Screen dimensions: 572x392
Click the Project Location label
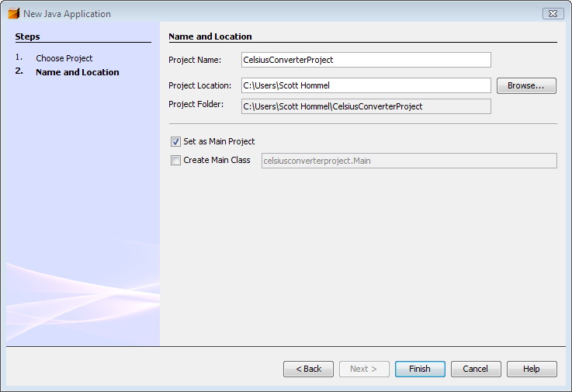click(x=199, y=85)
